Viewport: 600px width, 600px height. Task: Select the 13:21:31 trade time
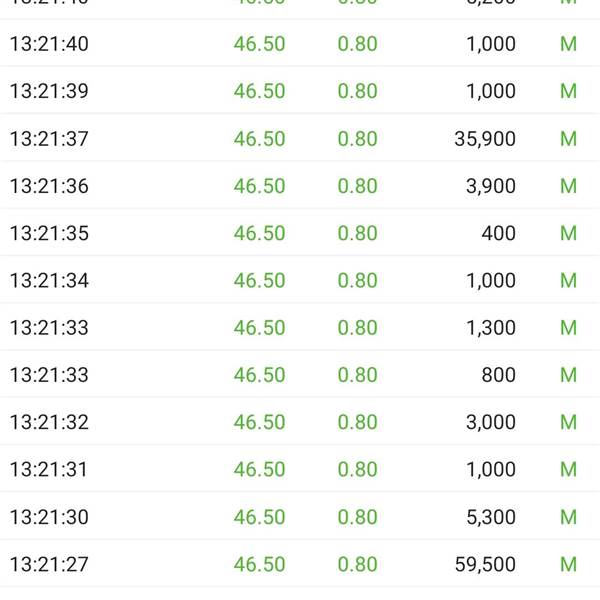(49, 470)
